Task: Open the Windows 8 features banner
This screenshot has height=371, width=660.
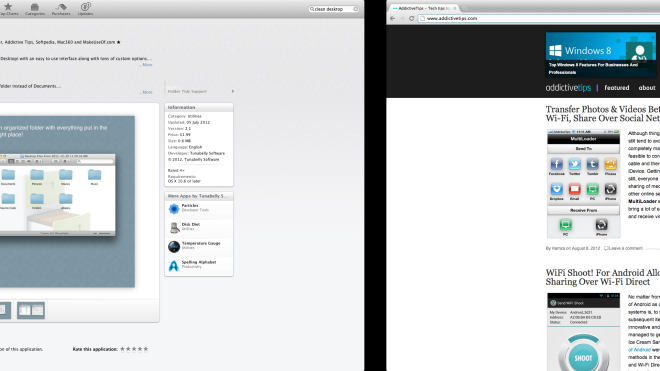Action: tap(601, 55)
